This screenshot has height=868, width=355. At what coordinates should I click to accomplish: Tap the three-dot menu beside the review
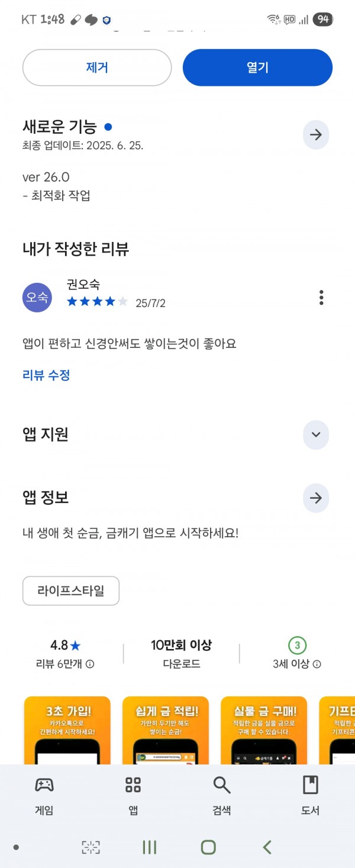click(x=321, y=298)
